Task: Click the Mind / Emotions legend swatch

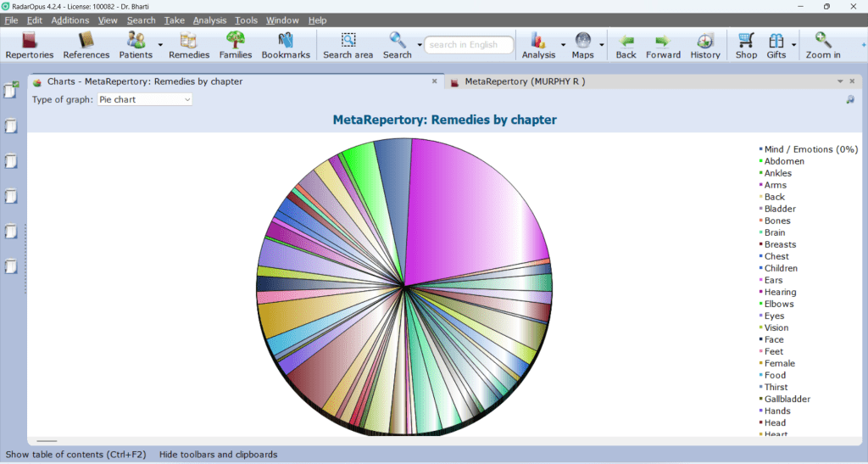Action: coord(760,149)
